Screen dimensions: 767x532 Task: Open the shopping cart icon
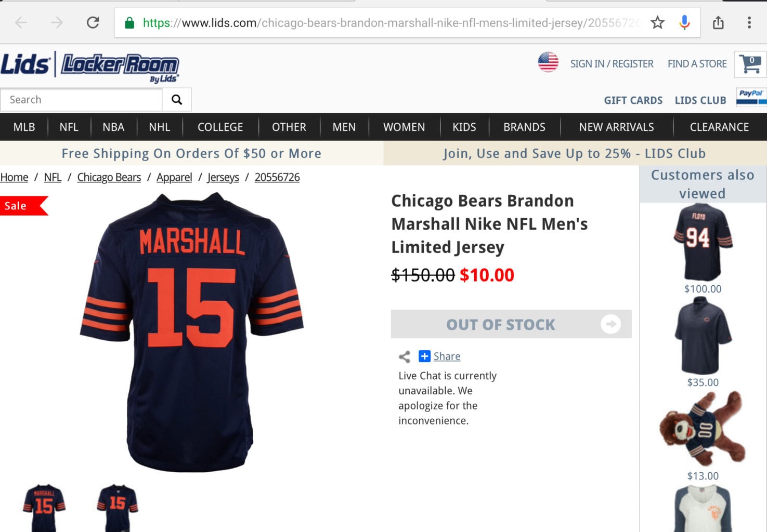pyautogui.click(x=750, y=64)
